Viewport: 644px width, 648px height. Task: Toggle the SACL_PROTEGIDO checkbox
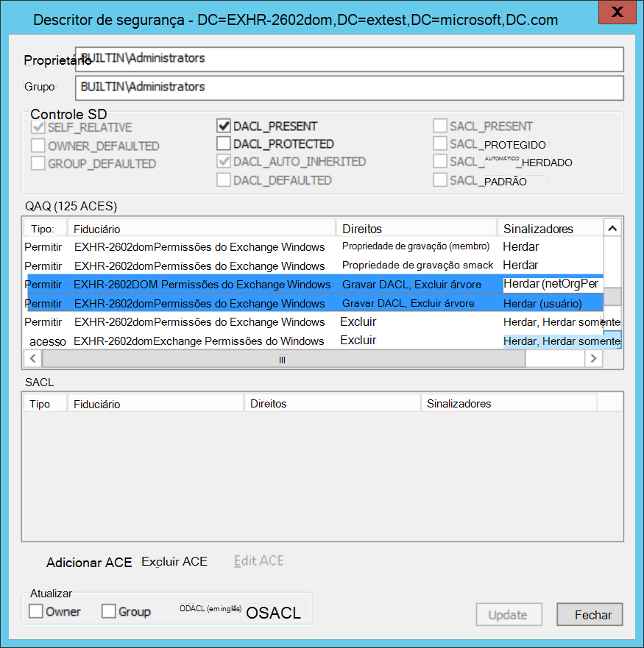(440, 143)
